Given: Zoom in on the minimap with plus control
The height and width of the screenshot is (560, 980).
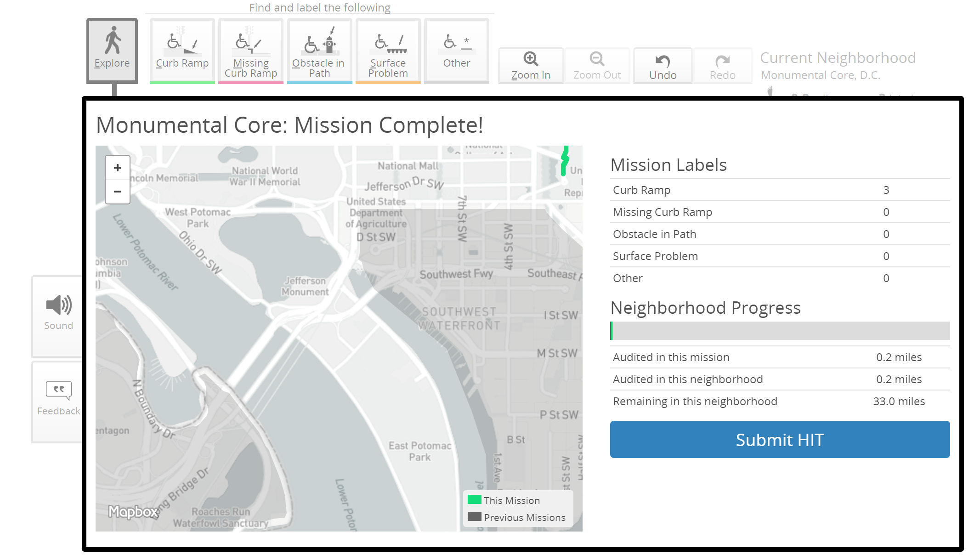Looking at the screenshot, I should (118, 167).
